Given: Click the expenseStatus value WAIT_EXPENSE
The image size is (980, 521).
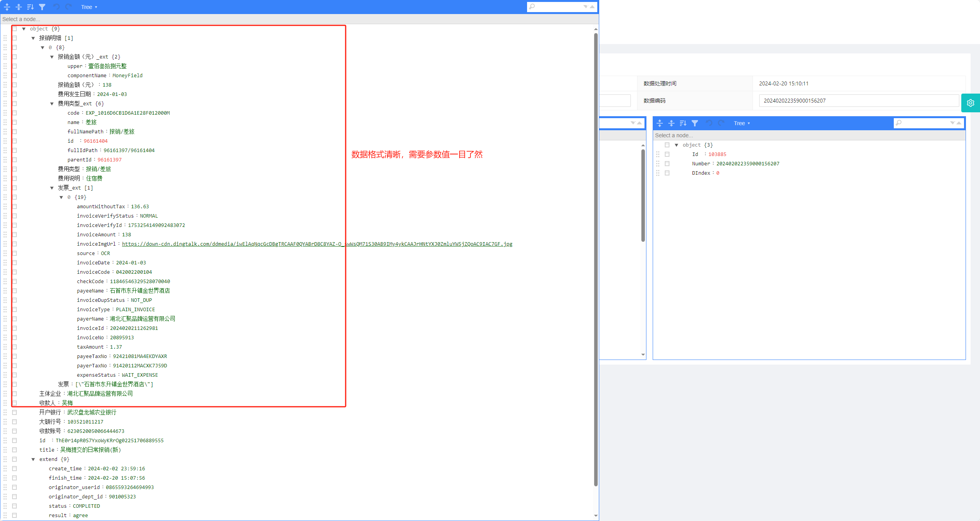Looking at the screenshot, I should coord(140,375).
